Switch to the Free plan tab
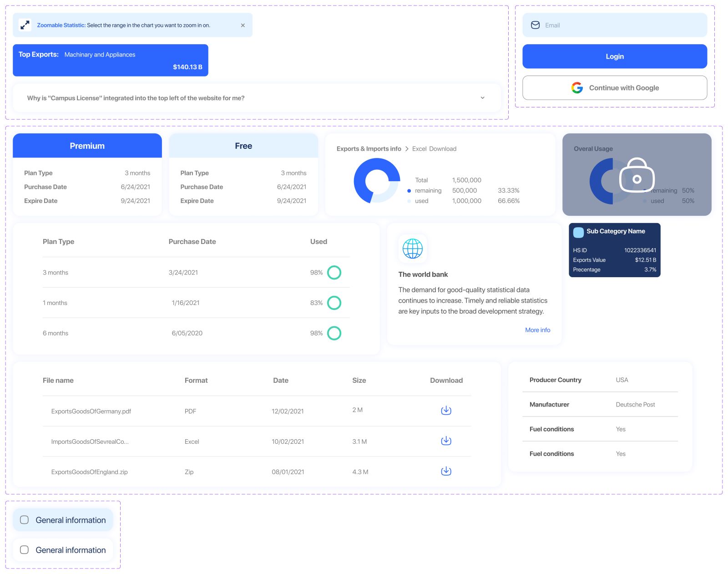 [x=243, y=146]
